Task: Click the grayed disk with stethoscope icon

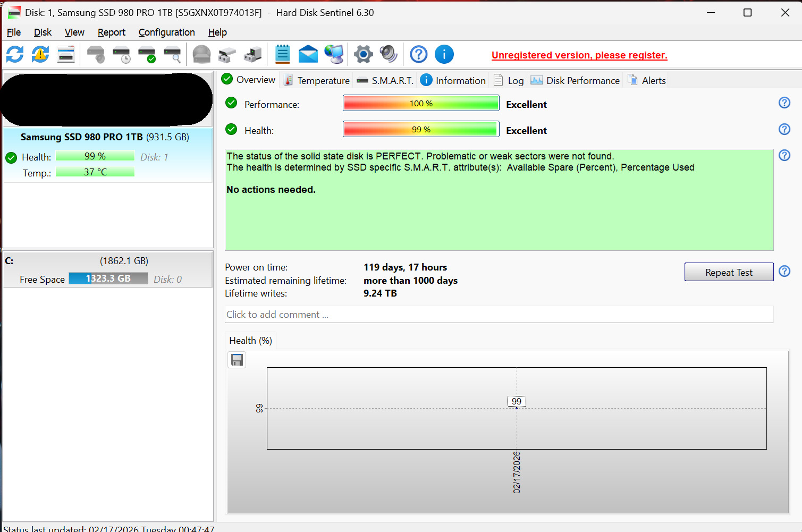Action: [x=96, y=54]
